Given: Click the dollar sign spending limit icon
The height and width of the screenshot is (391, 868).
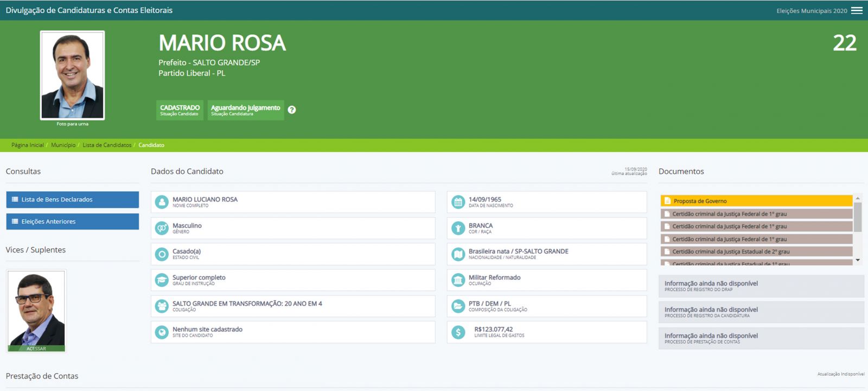Looking at the screenshot, I should 458,332.
